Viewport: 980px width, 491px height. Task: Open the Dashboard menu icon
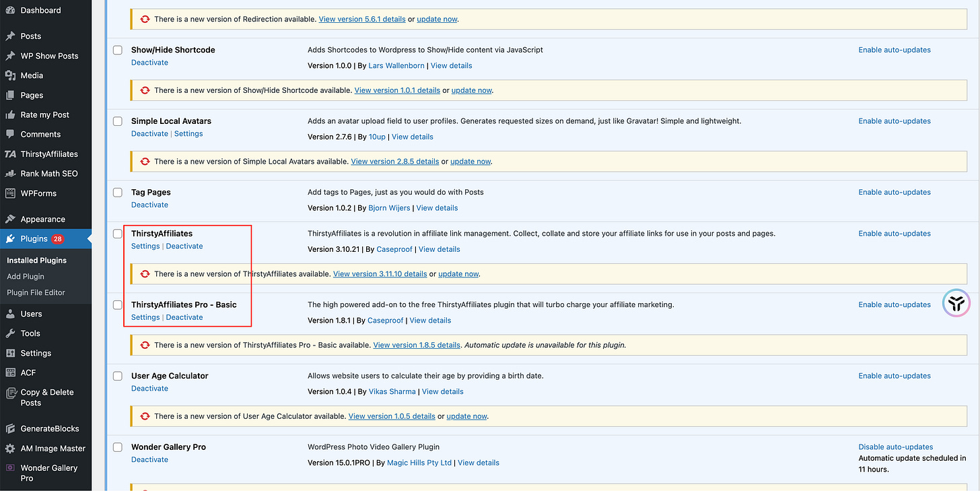10,10
